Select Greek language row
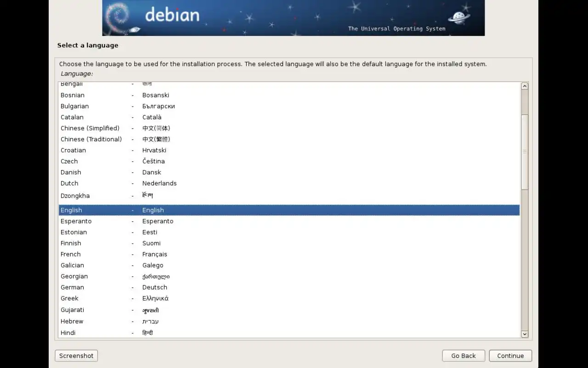588x368 pixels. tap(289, 299)
